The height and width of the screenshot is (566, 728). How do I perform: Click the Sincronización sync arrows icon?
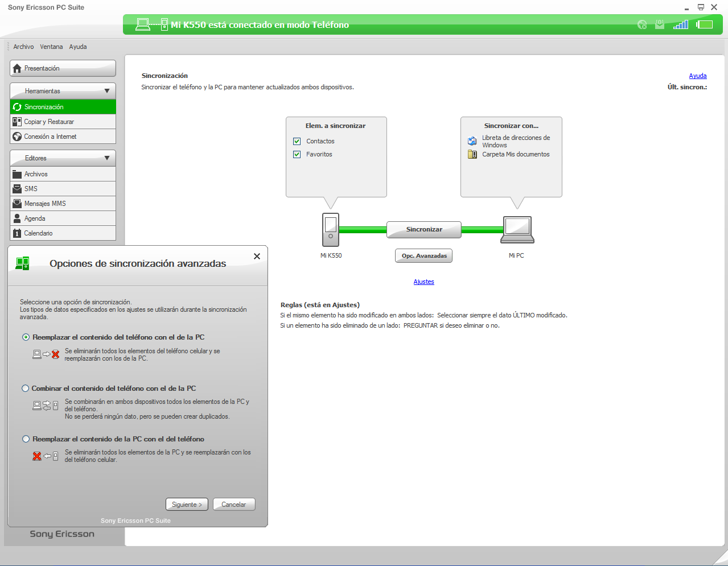point(17,107)
